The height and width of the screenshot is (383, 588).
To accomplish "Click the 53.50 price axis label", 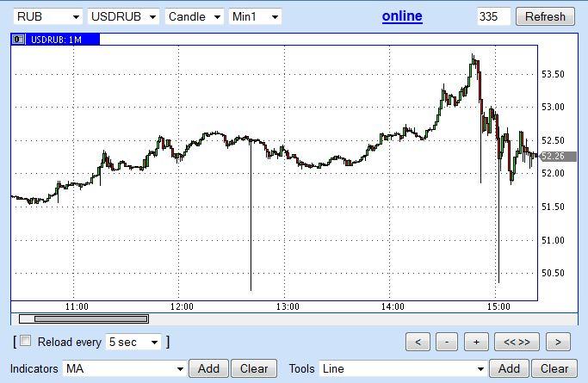I will [x=553, y=74].
